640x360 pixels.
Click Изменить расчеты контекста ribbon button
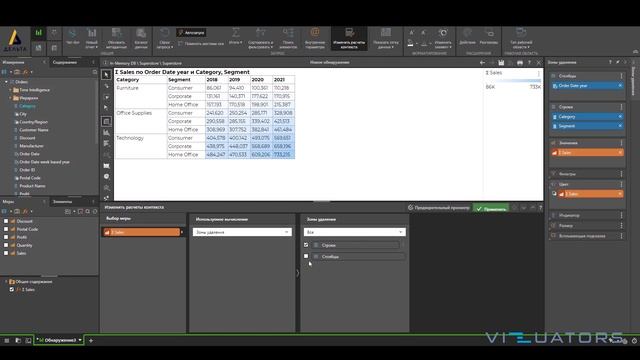pos(349,38)
